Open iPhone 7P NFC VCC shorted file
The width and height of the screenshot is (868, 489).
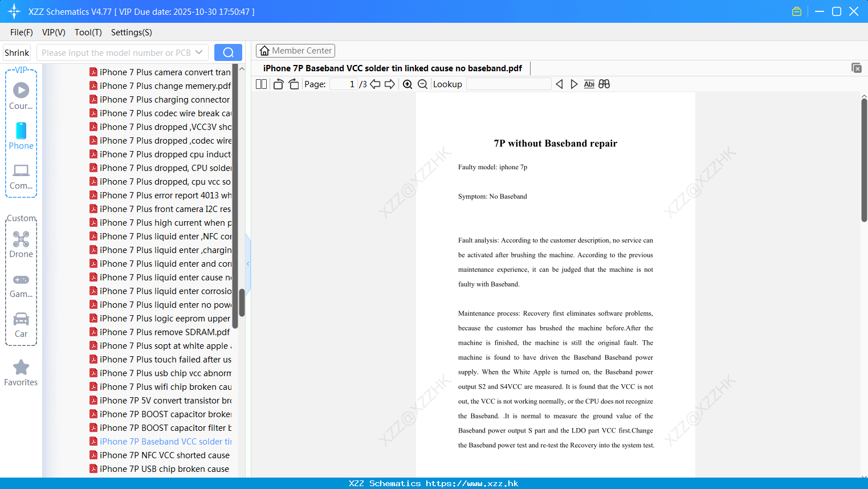pos(160,455)
